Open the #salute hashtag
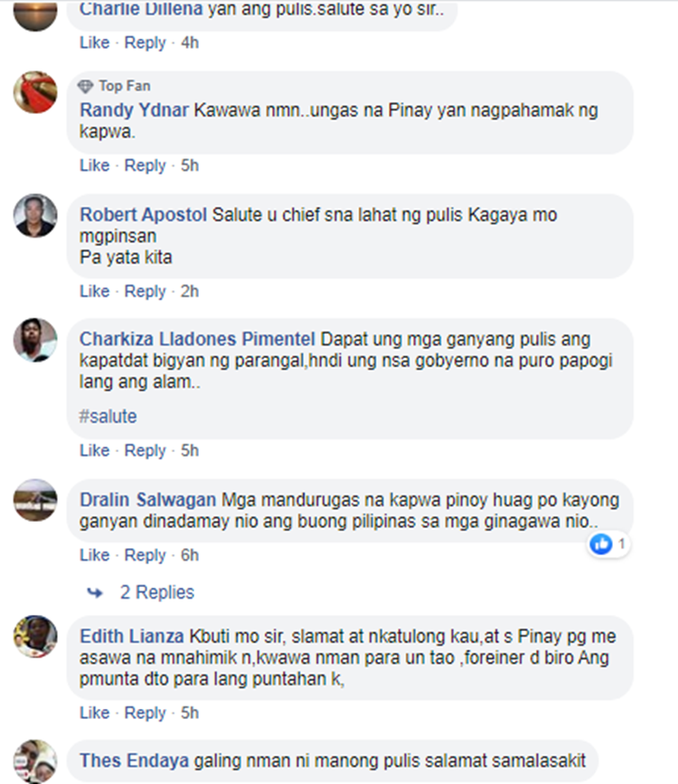Screen dimensions: 678x784 pyautogui.click(x=108, y=416)
